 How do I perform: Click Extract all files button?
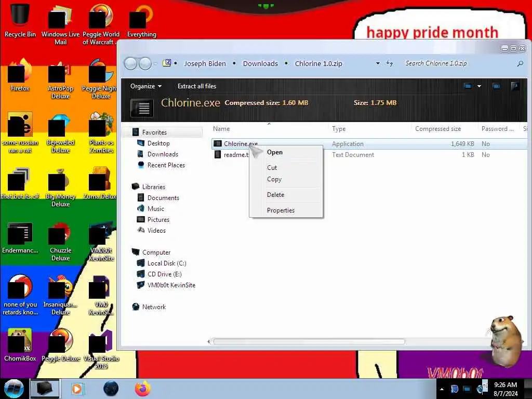(197, 86)
